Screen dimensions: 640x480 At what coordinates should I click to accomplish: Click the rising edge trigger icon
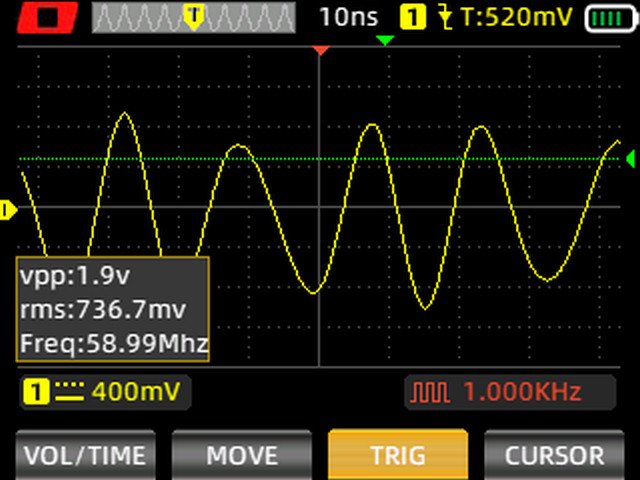[x=445, y=17]
